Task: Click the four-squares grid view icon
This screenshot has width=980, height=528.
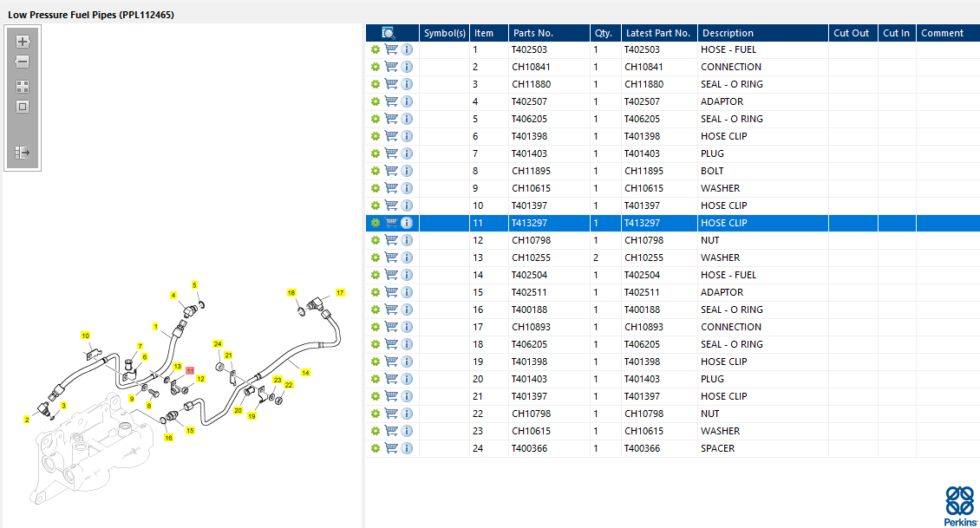Action: click(23, 86)
